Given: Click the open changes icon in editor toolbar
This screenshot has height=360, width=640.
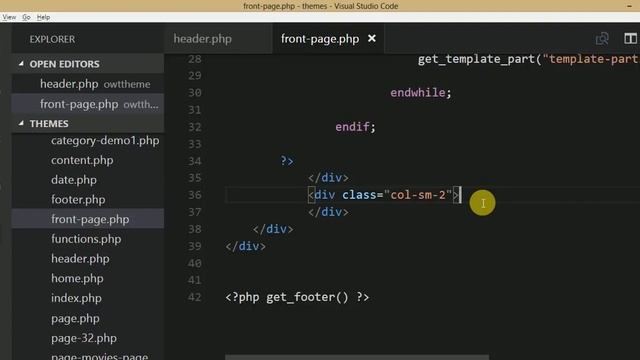Looking at the screenshot, I should (602, 39).
